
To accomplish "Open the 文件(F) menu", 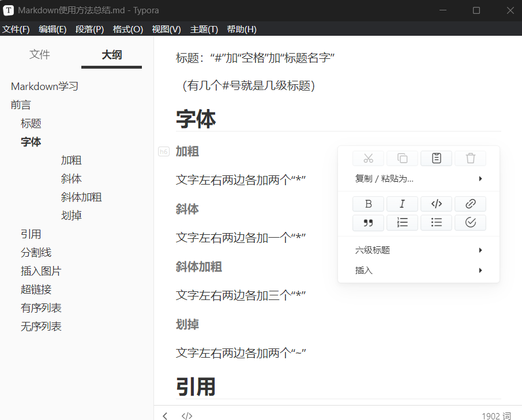I will (x=16, y=29).
